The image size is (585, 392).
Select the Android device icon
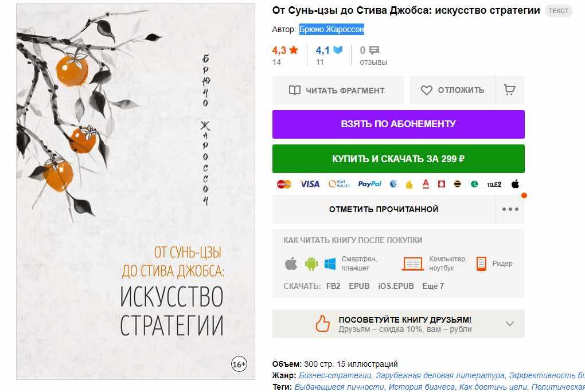pos(311,264)
